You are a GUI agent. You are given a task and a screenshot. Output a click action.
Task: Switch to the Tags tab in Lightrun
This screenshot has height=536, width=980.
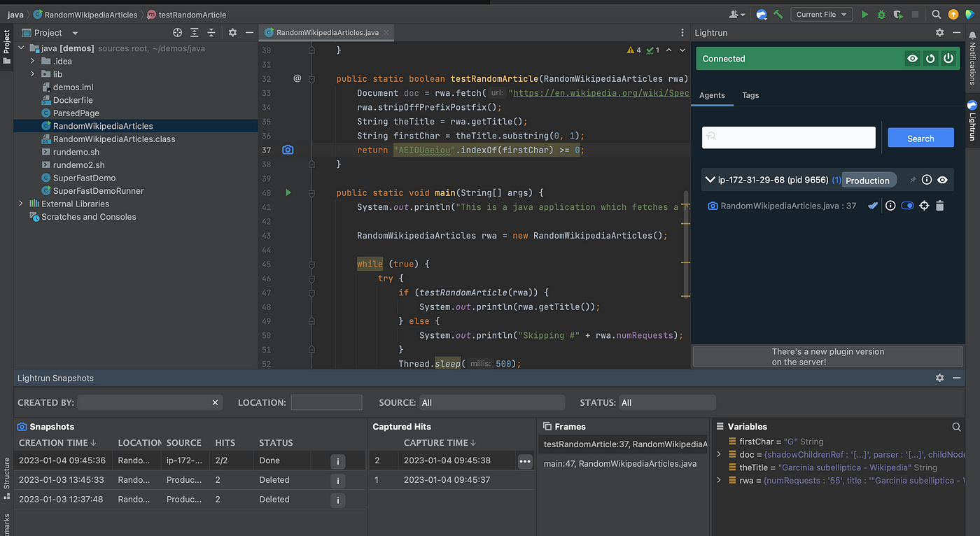point(750,95)
